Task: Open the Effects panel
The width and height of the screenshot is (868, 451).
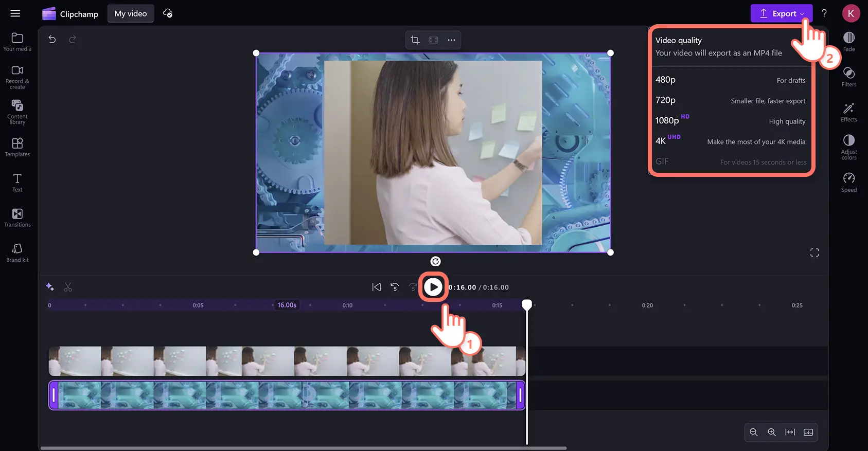Action: (849, 112)
